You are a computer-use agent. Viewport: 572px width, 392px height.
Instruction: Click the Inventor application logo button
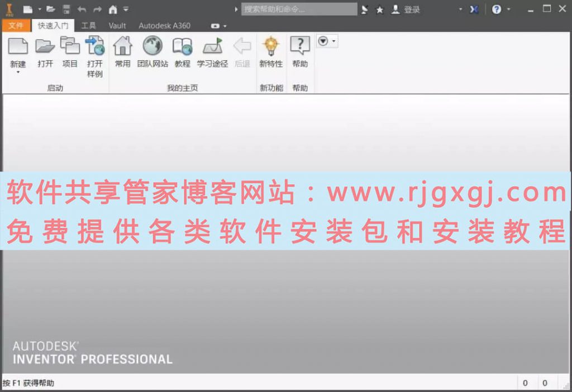pos(9,9)
